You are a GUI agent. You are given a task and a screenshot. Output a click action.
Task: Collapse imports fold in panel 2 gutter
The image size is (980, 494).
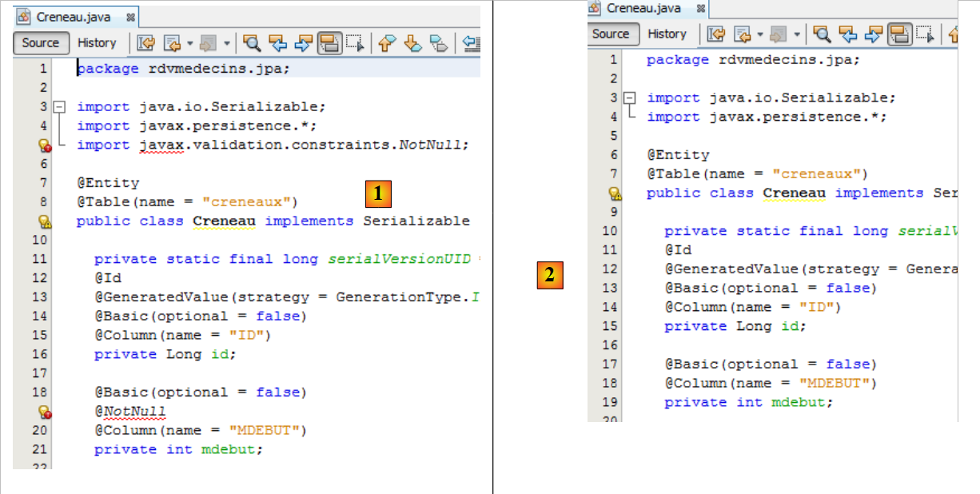tap(629, 98)
